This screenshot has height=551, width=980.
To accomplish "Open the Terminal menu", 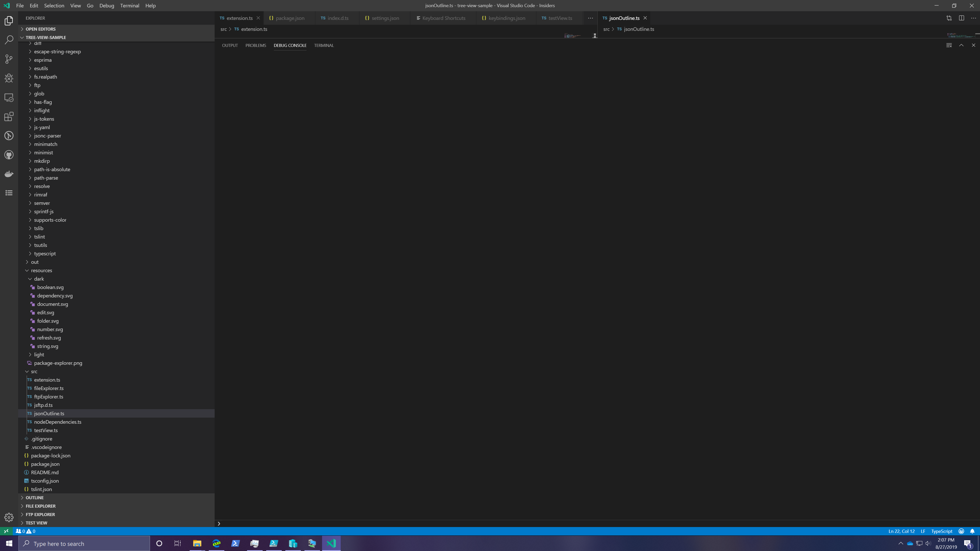I will click(x=129, y=6).
